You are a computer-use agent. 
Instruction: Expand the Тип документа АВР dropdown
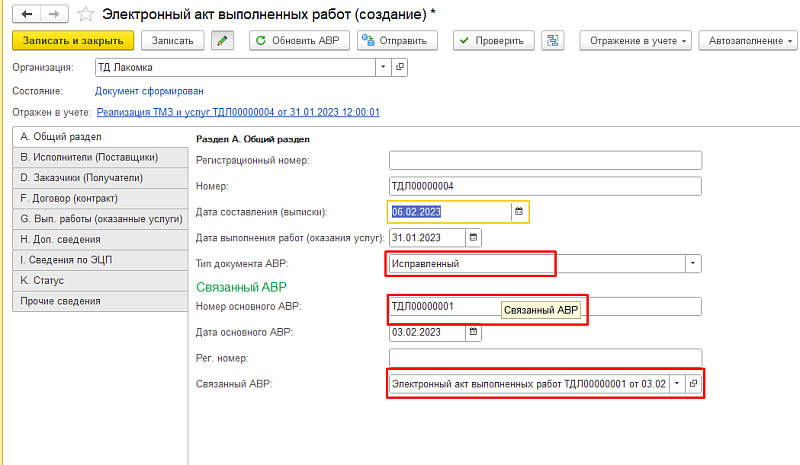click(x=693, y=263)
